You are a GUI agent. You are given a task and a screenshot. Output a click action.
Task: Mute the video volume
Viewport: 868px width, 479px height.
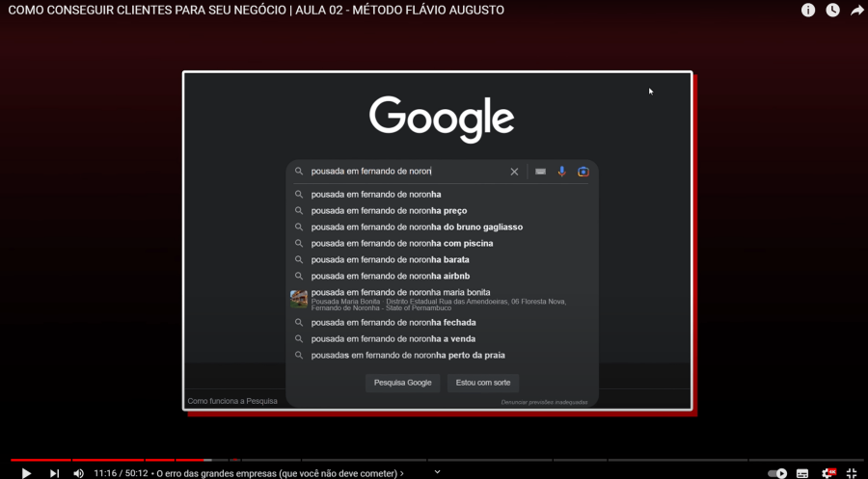[79, 473]
